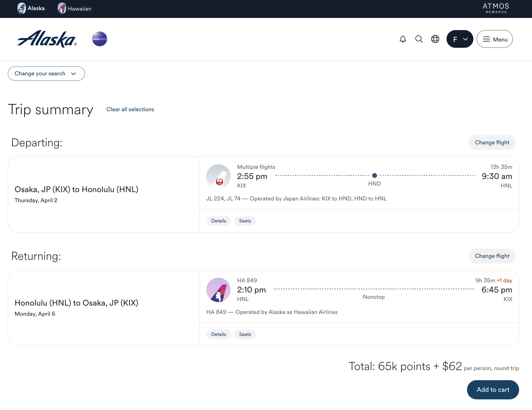Open the F account profile dropdown
The width and height of the screenshot is (532, 410).
pos(460,39)
